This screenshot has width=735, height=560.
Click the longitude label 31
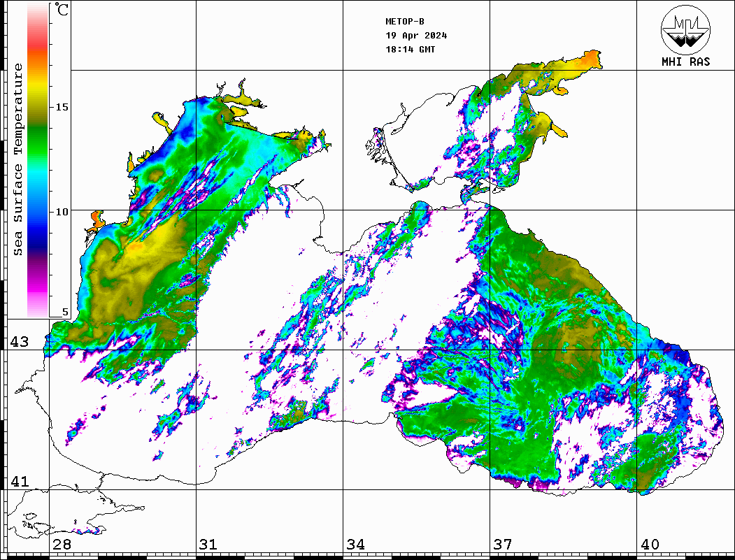coord(208,545)
